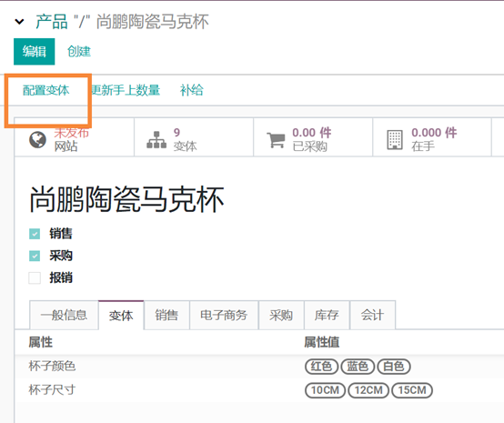Click the 蓝色 attribute tag
Screen dimensions: 504x423
pyautogui.click(x=358, y=367)
